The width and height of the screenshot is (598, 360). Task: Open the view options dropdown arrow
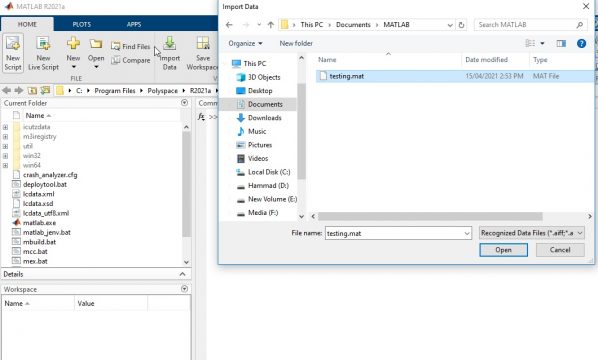coord(542,43)
